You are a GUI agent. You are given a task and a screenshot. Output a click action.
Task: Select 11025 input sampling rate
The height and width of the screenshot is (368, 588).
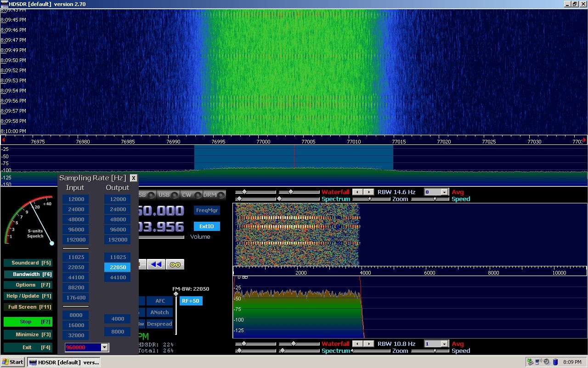[76, 257]
